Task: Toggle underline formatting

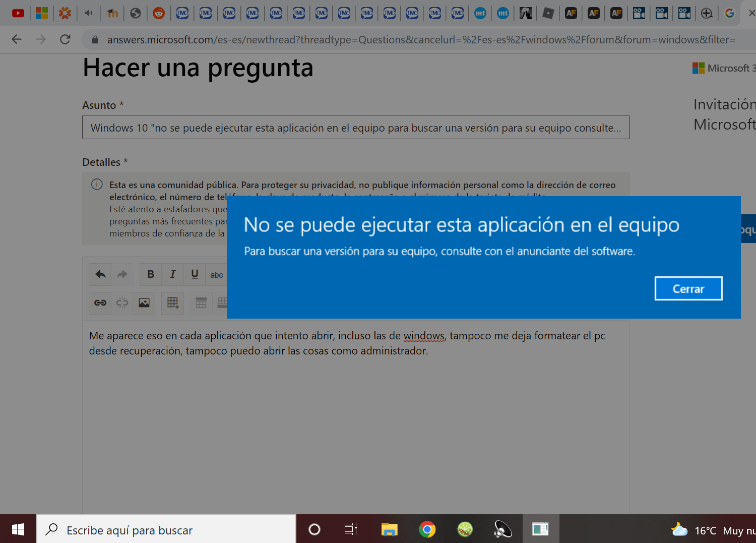Action: click(195, 274)
